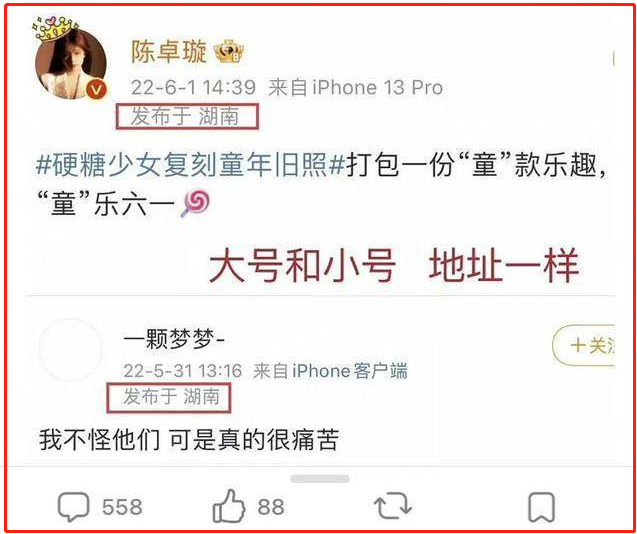Tap the drag handle above the action bar
This screenshot has width=637, height=534.
click(320, 479)
